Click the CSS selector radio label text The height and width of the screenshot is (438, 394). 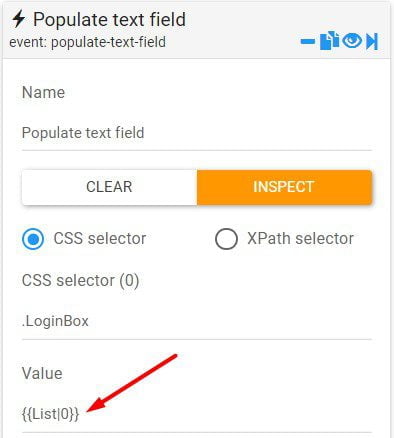pos(100,239)
